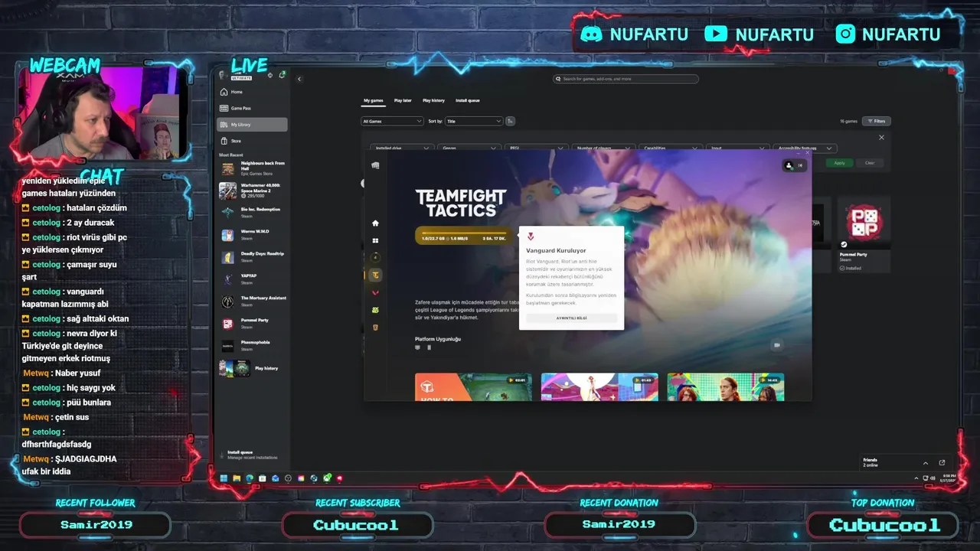Open Deadly Days: Roadtrip recent game
The image size is (980, 551).
(252, 257)
